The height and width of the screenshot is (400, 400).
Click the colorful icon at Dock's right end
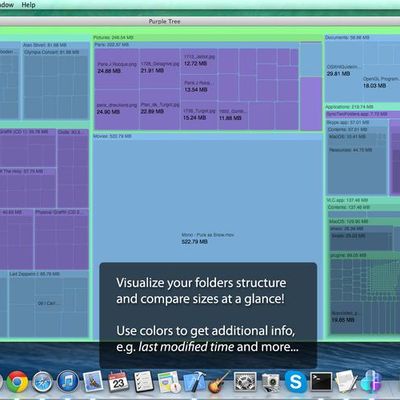coord(372,381)
